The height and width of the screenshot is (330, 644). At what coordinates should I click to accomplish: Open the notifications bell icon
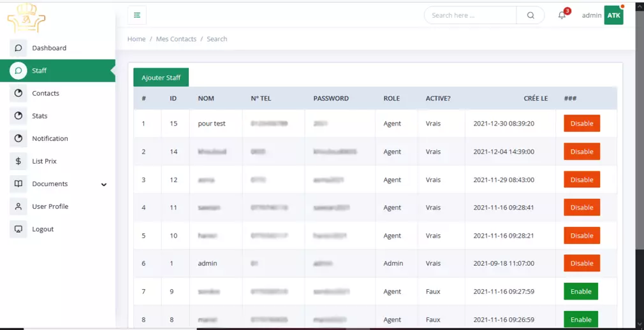[x=562, y=15]
